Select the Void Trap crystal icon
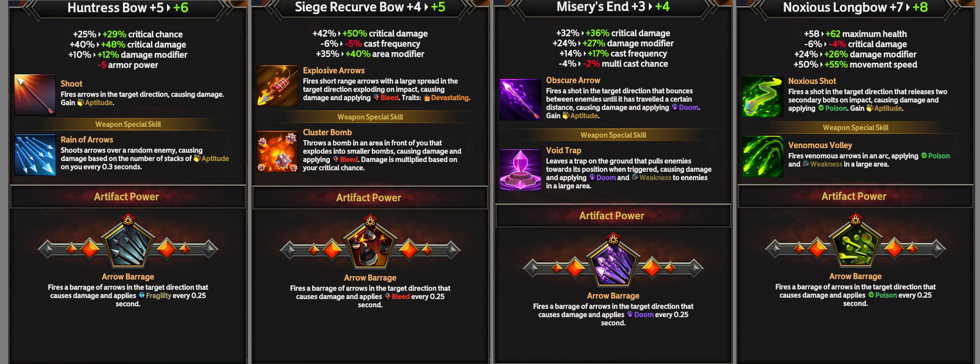Screen dimensions: 980x364 (x=520, y=170)
